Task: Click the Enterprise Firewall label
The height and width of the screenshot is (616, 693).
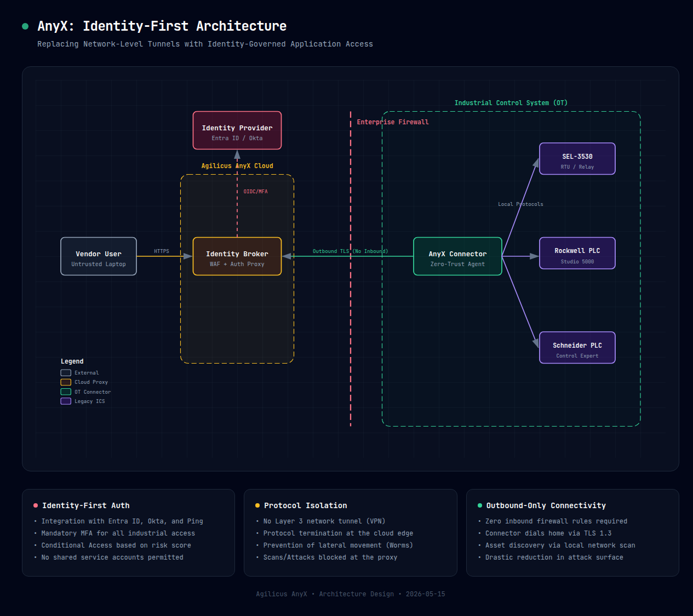Action: [393, 122]
